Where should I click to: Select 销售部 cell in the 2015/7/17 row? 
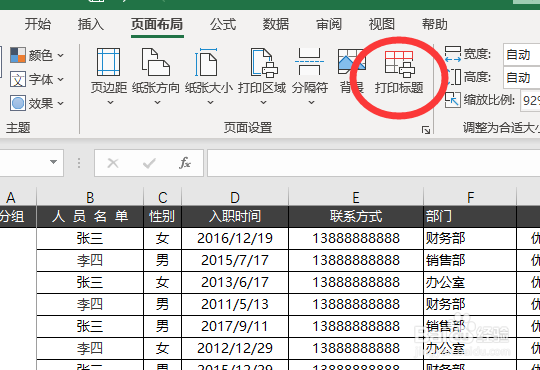pos(470,260)
